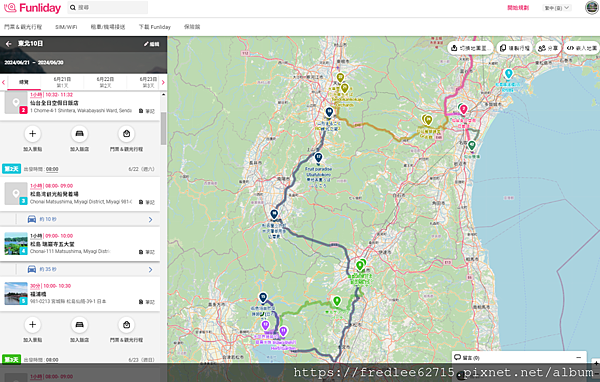Click the magnifier search icon

73,7
